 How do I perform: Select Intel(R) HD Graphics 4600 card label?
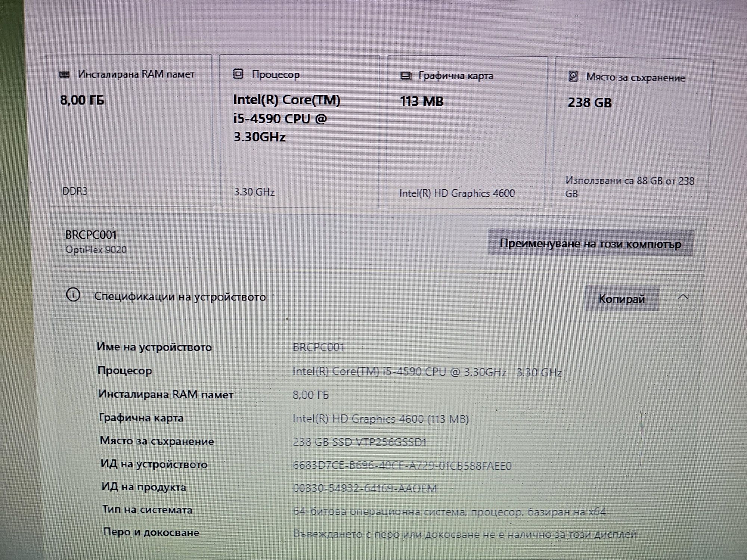[x=457, y=193]
